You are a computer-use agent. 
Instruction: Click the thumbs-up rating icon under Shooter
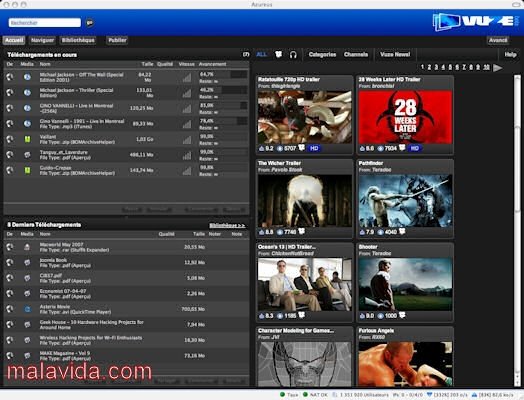(x=362, y=315)
